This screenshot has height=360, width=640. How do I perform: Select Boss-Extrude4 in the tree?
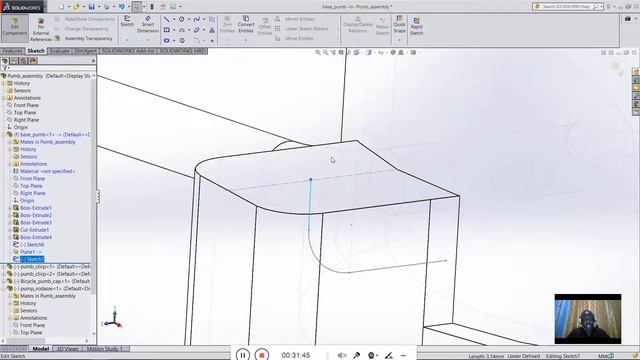click(36, 237)
